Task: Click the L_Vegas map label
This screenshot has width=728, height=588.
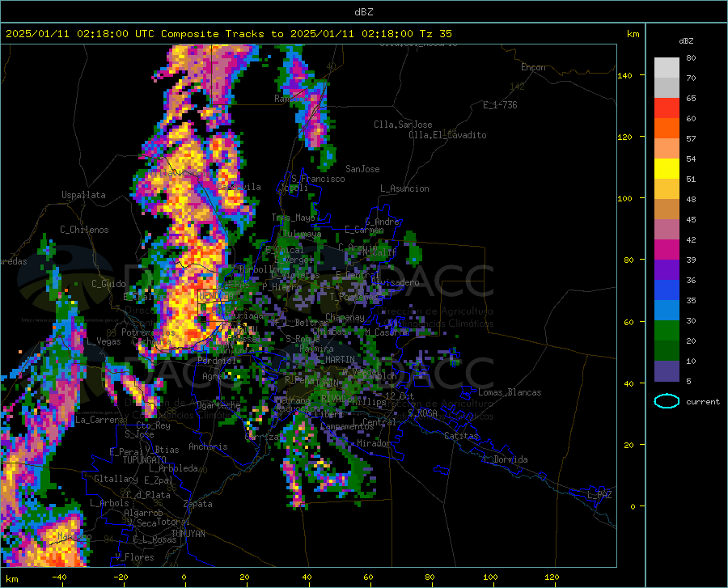Action: pos(104,341)
